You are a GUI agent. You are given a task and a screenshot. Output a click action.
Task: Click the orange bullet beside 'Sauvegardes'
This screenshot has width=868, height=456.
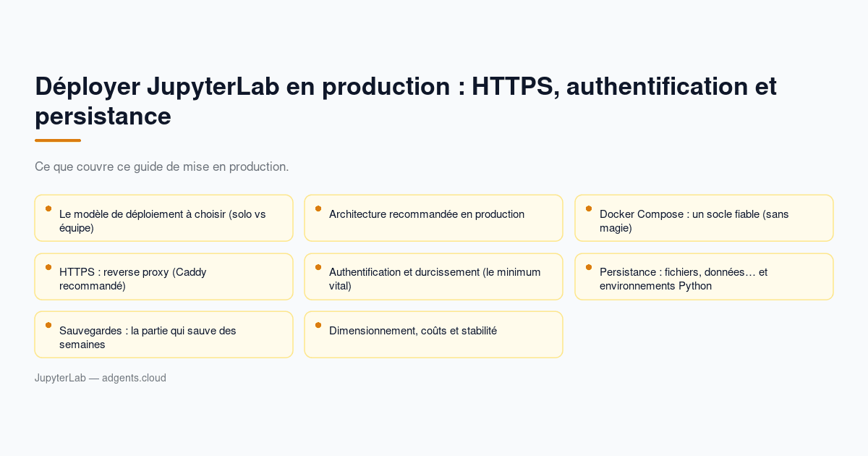(x=48, y=325)
